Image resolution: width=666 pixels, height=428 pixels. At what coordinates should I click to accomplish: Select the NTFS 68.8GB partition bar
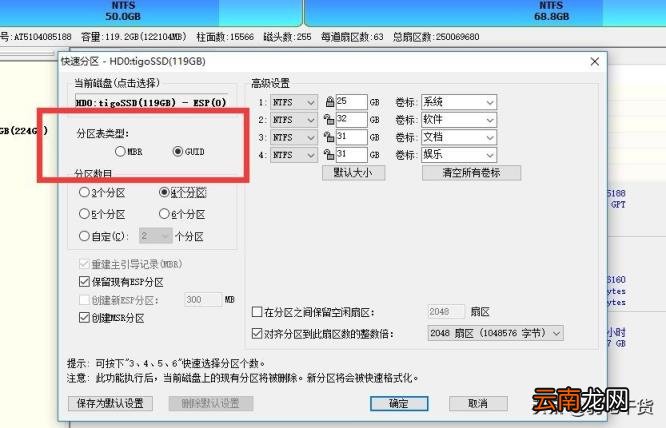485,13
